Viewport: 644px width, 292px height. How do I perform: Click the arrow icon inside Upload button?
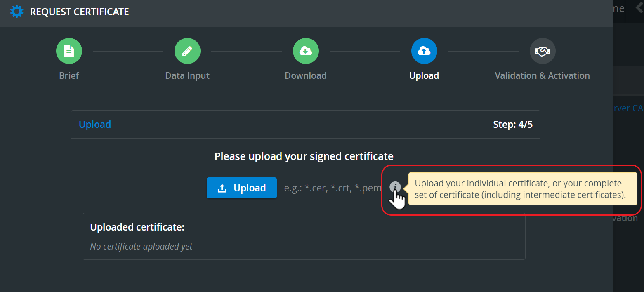222,188
